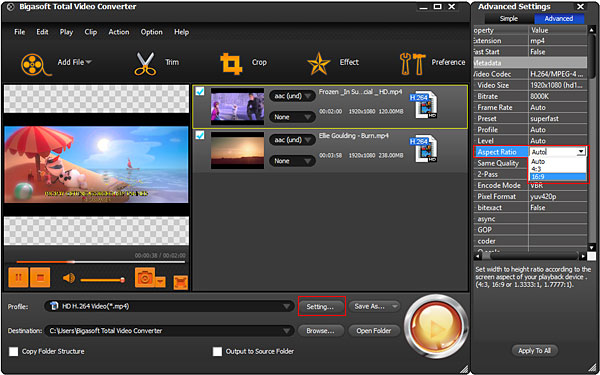The width and height of the screenshot is (600, 375).
Task: Adjust the volume slider
Action: point(103,280)
